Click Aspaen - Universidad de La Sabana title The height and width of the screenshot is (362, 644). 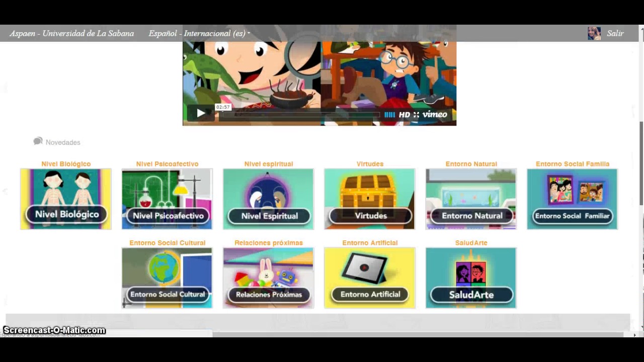71,34
